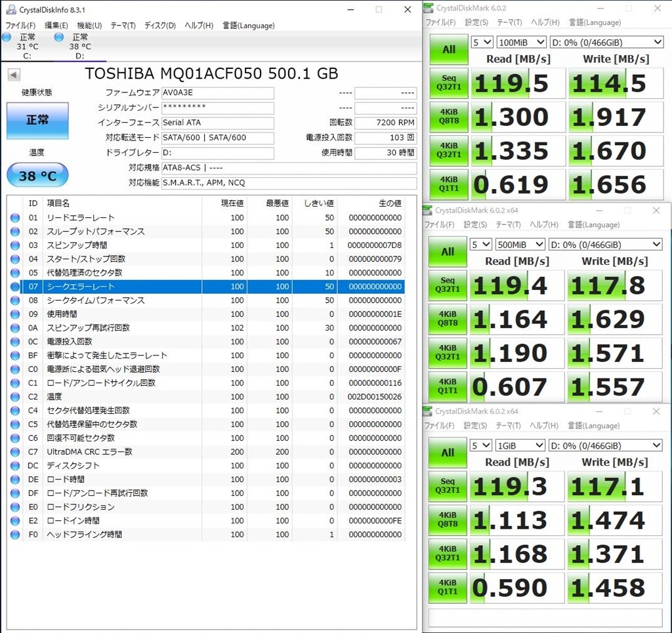
Task: Click the status orb for attribute 0C 電源投入回数
Action: pos(15,342)
